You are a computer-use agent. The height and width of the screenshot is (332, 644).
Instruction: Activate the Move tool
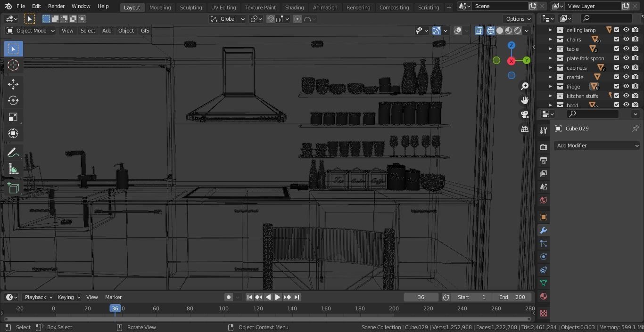pyautogui.click(x=13, y=84)
